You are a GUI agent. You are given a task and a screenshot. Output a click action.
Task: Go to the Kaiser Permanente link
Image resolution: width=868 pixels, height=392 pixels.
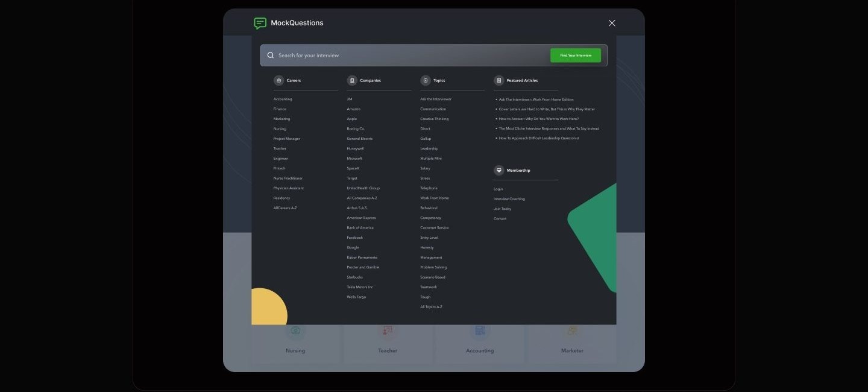pos(362,258)
